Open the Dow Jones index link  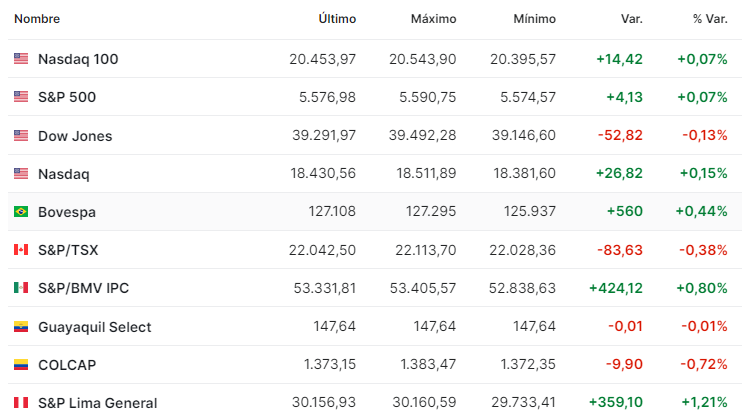pyautogui.click(x=75, y=136)
